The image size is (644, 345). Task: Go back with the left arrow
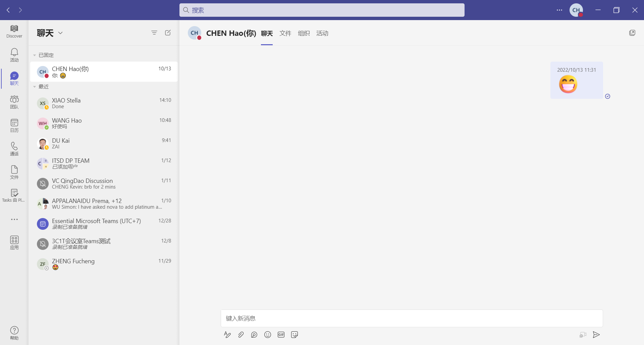click(x=8, y=10)
